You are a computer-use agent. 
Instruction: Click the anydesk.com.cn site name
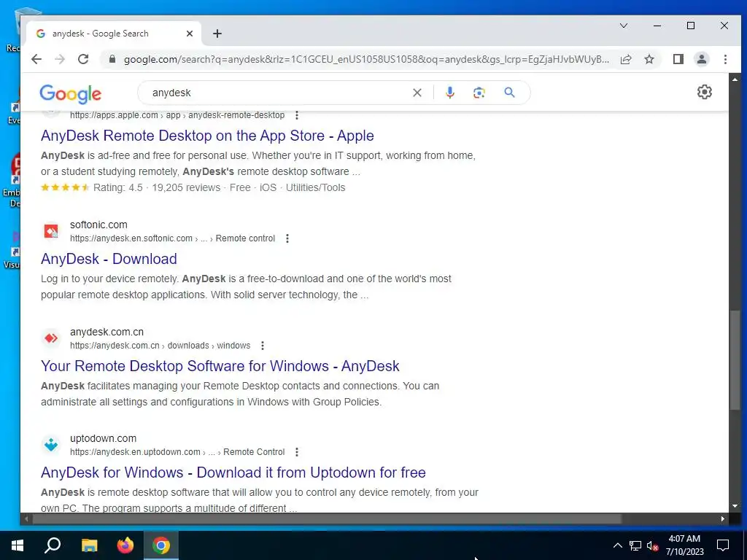point(107,332)
